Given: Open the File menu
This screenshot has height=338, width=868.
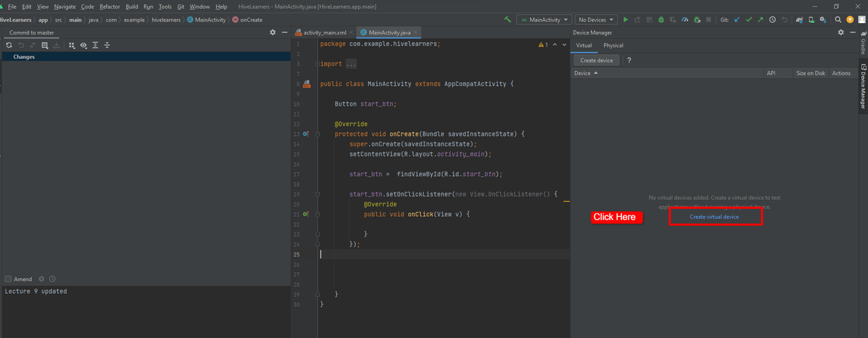Looking at the screenshot, I should 12,6.
